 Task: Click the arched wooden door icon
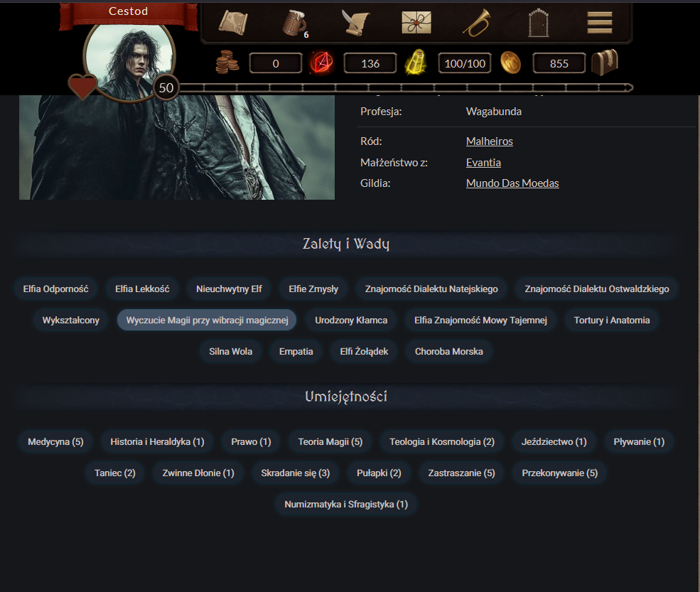539,23
